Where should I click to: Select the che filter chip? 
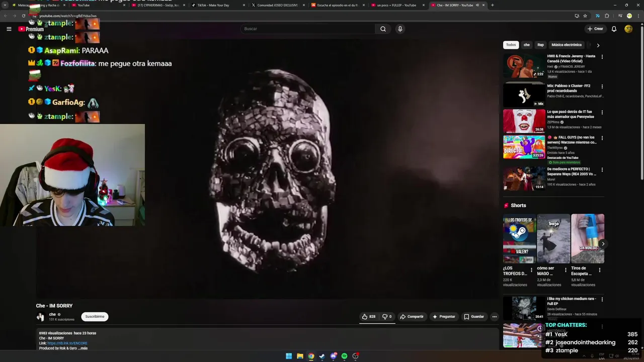(527, 45)
